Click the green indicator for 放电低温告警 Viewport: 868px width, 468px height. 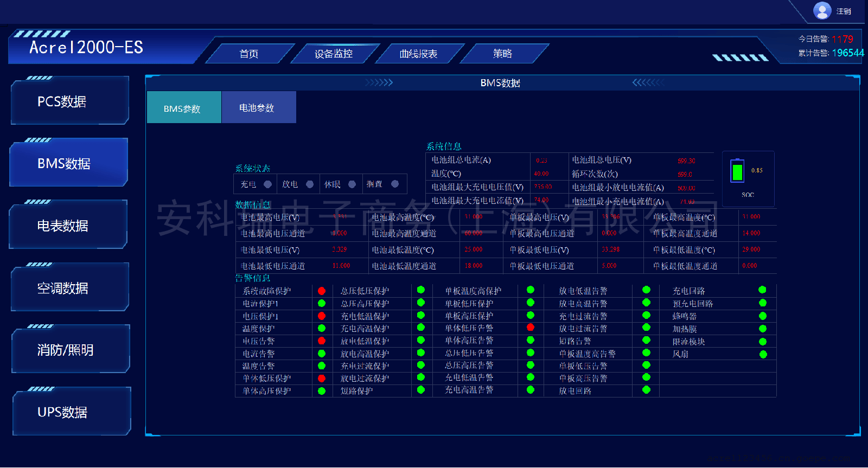pyautogui.click(x=646, y=290)
